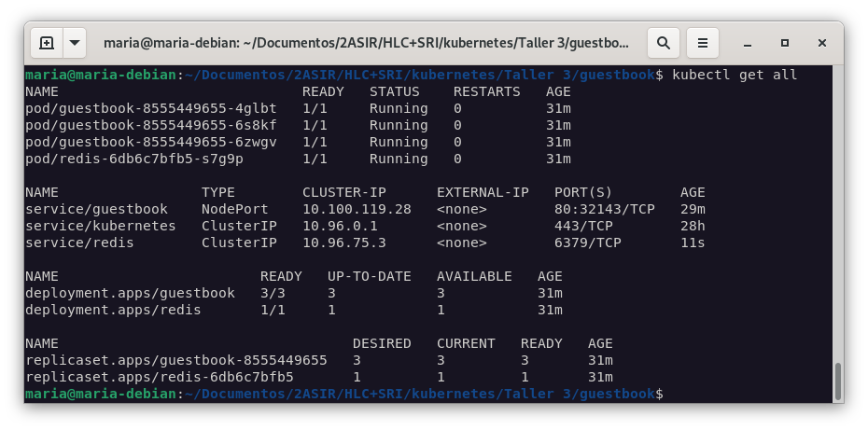The image size is (868, 430).
Task: Click service/guestbook NodePort type text
Action: coord(234,209)
